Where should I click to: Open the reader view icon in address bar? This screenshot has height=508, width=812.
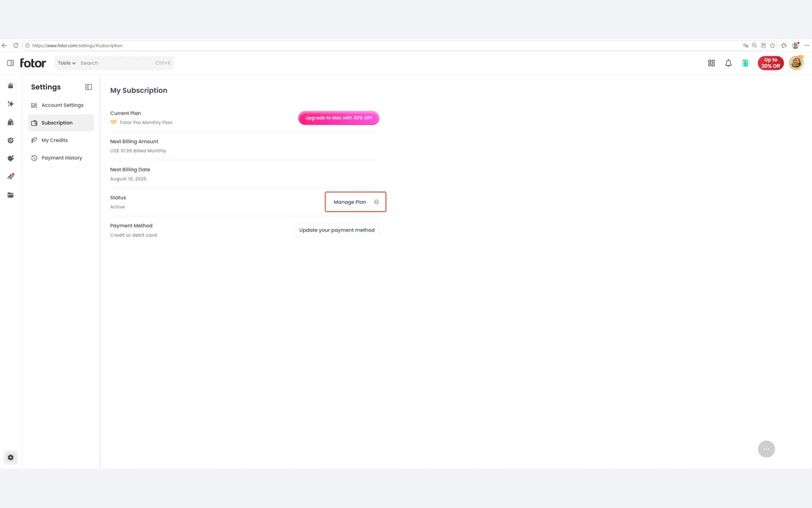point(763,45)
